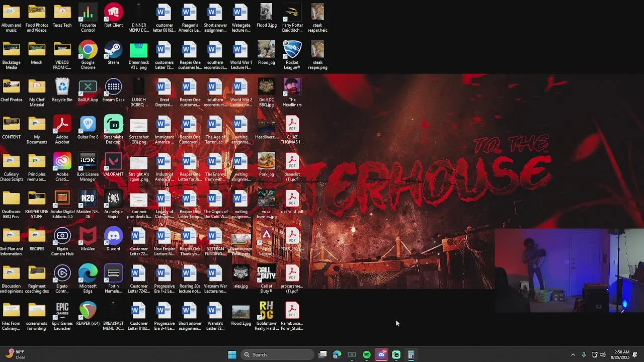Open the weather widget showing 80°F

coord(14,354)
